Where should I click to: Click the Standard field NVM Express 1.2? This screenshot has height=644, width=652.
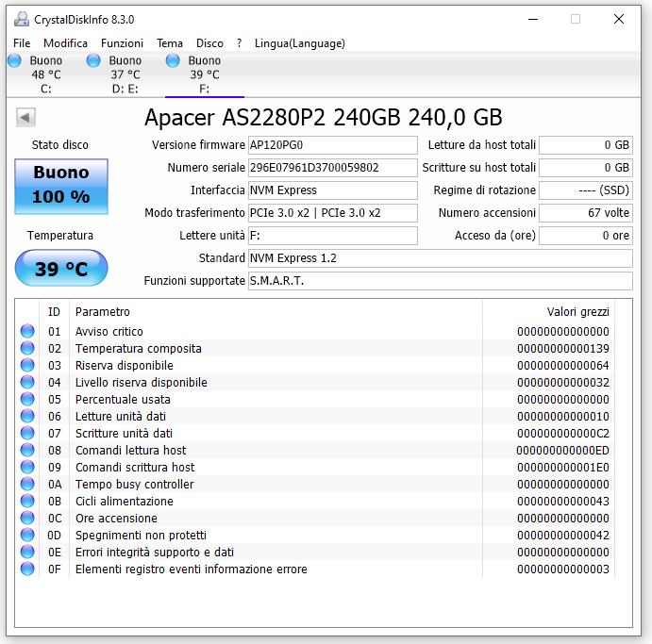441,258
